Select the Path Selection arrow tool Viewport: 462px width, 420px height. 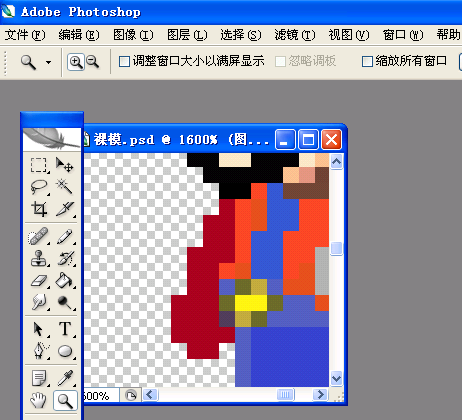click(39, 329)
